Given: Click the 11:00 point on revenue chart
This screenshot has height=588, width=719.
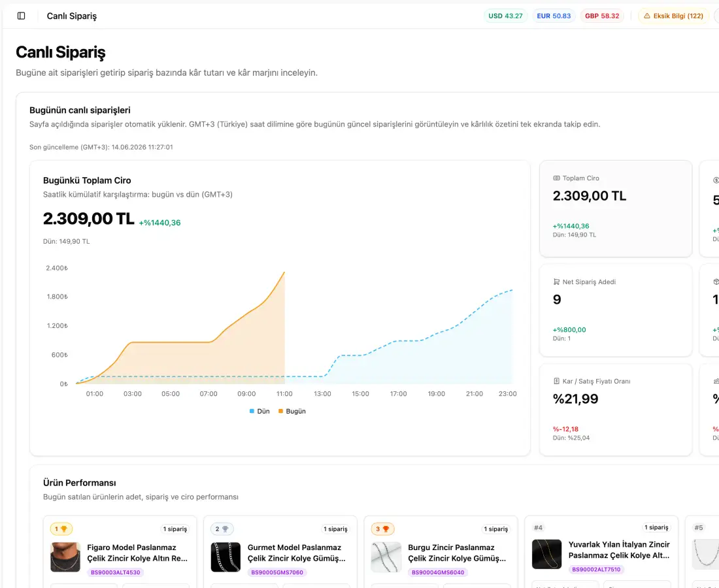Looking at the screenshot, I should pyautogui.click(x=284, y=272).
